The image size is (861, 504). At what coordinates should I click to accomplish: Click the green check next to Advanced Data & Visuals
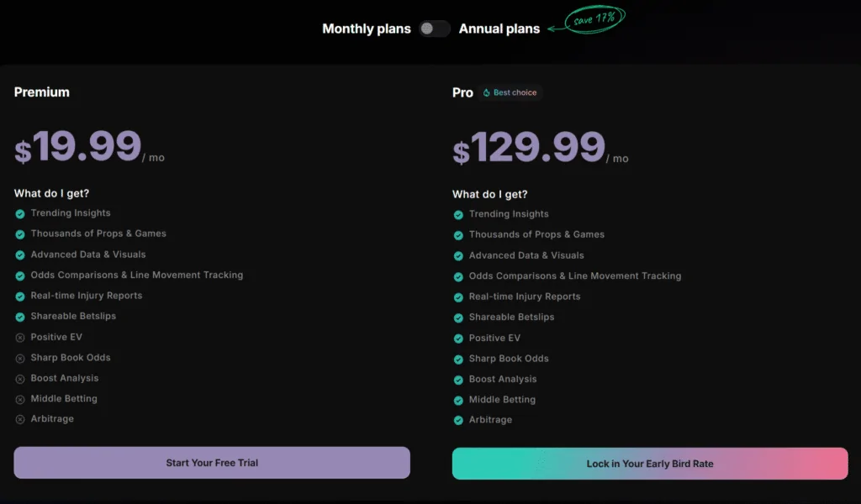(19, 255)
